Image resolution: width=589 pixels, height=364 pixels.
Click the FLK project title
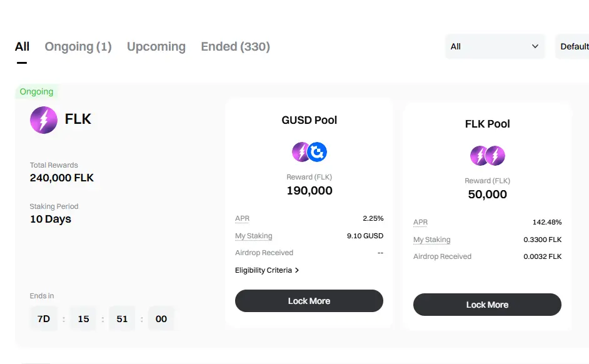(x=78, y=119)
